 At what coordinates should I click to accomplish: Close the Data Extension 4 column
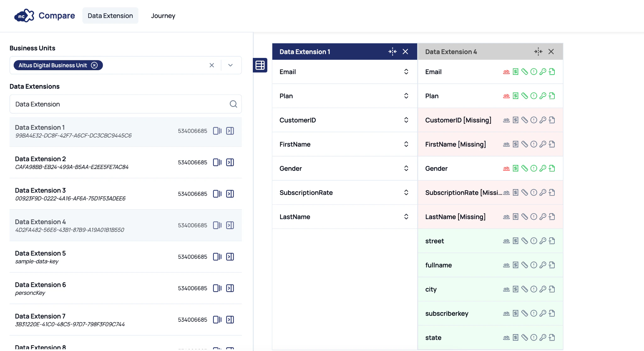tap(551, 52)
